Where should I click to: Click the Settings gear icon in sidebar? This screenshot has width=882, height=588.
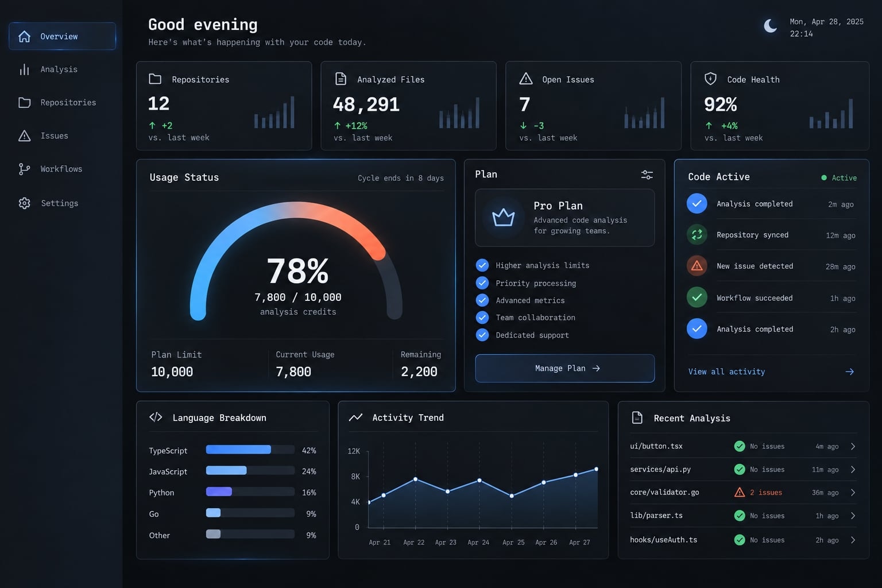(24, 203)
